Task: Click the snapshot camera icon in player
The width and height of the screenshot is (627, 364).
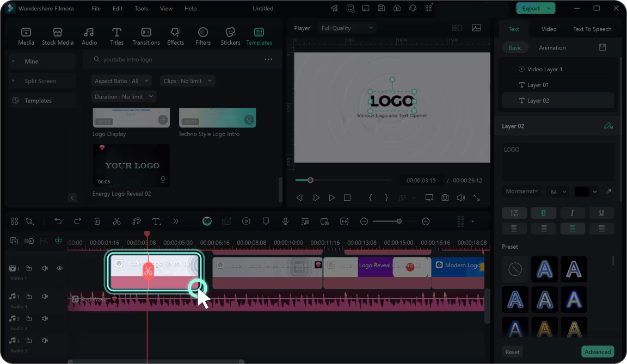Action: pyautogui.click(x=445, y=198)
